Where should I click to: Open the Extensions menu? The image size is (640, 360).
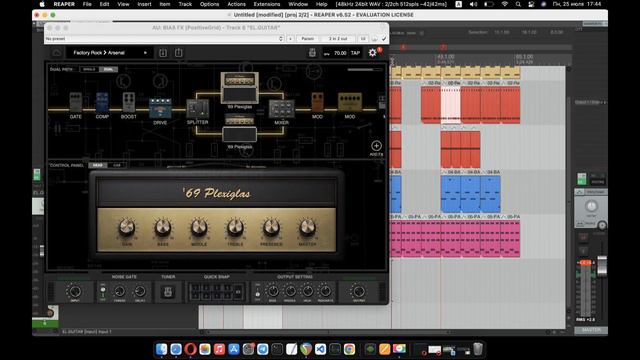[267, 4]
